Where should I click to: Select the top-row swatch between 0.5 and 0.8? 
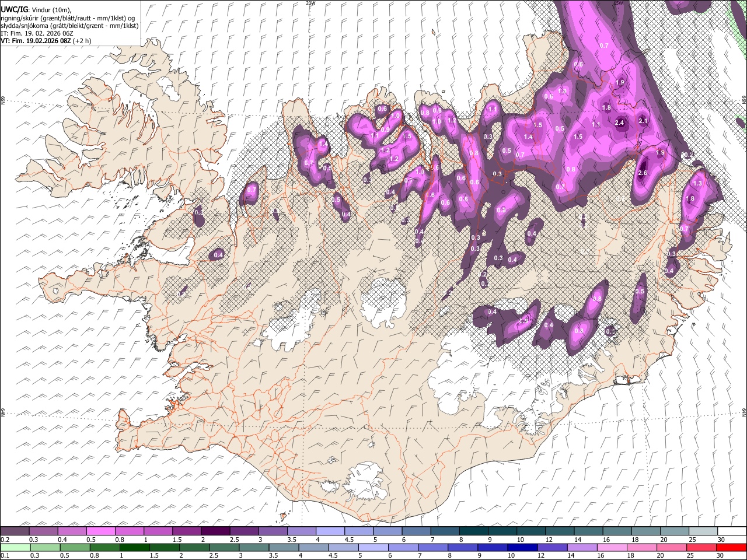coord(100,531)
